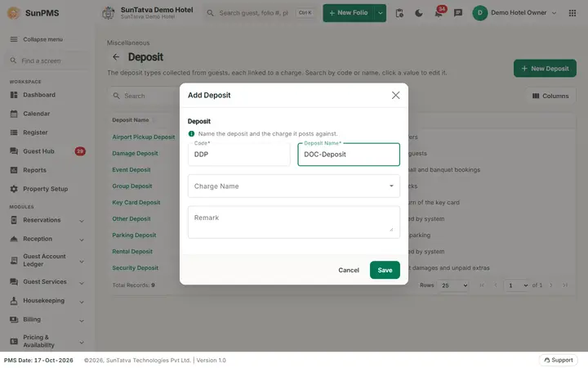Click the New Deposit button
The height and width of the screenshot is (368, 588).
point(545,69)
